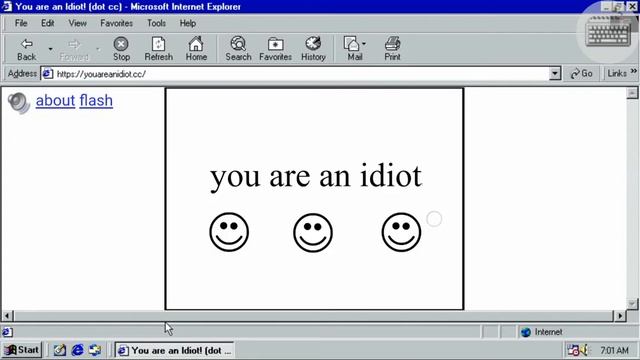Open the Favorites toolbar panel
Image resolution: width=640 pixels, height=360 pixels.
click(x=276, y=49)
